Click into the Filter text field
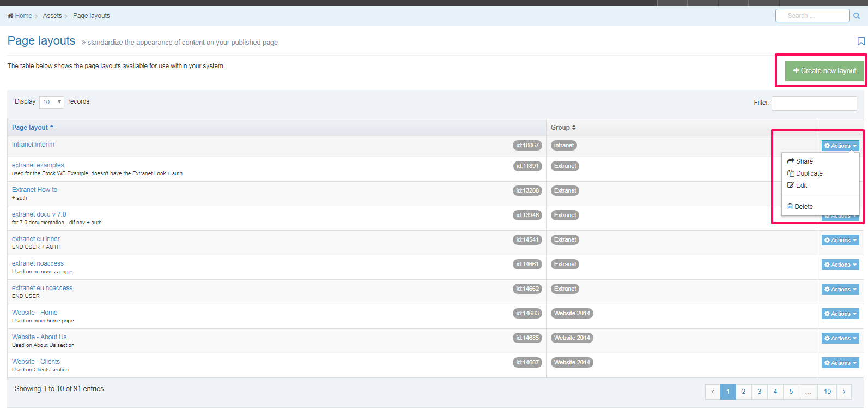Screen dimensions: 868x408 tap(814, 103)
